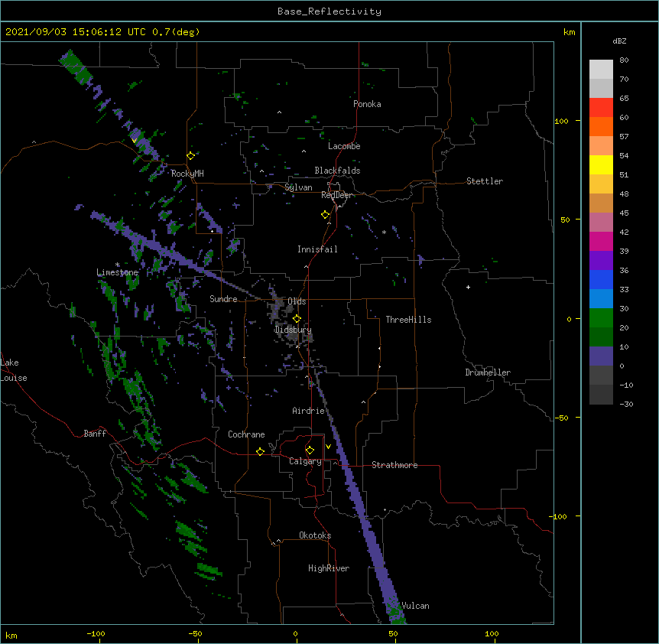Screen dimensions: 659x644
Task: Click the Didsbury town label
Action: click(x=294, y=330)
